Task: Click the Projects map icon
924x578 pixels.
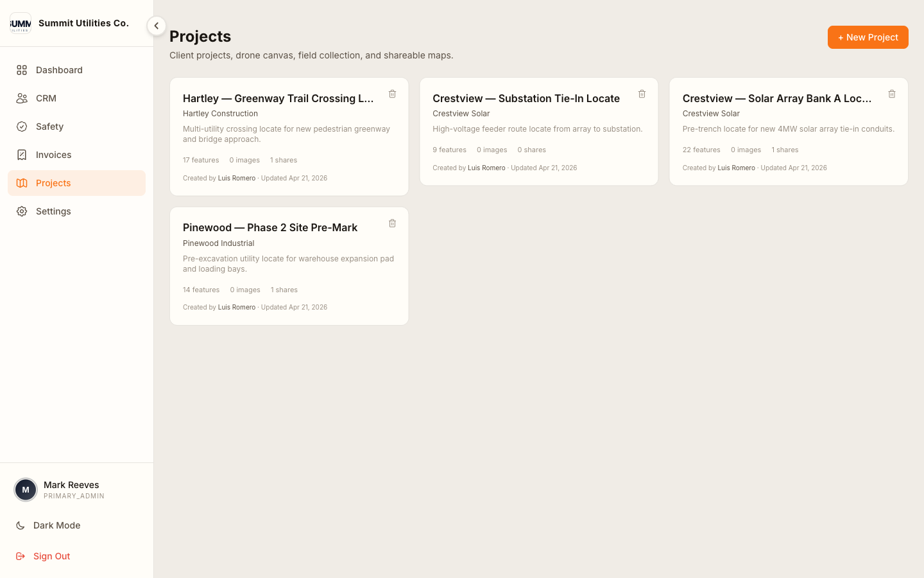Action: pos(22,183)
